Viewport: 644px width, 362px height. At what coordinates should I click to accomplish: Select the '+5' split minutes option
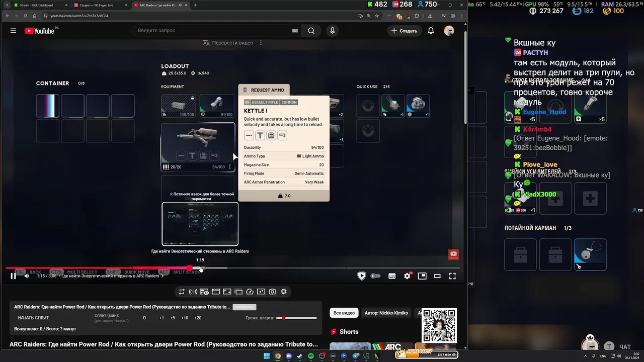click(173, 318)
